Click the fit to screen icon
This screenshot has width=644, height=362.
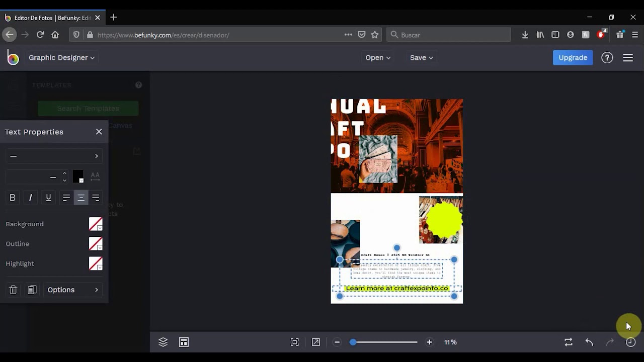295,342
